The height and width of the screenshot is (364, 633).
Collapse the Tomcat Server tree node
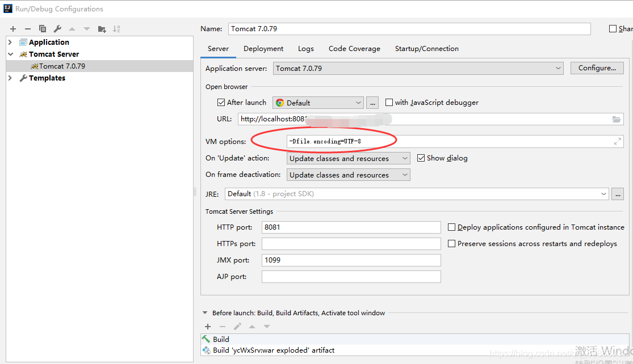[10, 54]
